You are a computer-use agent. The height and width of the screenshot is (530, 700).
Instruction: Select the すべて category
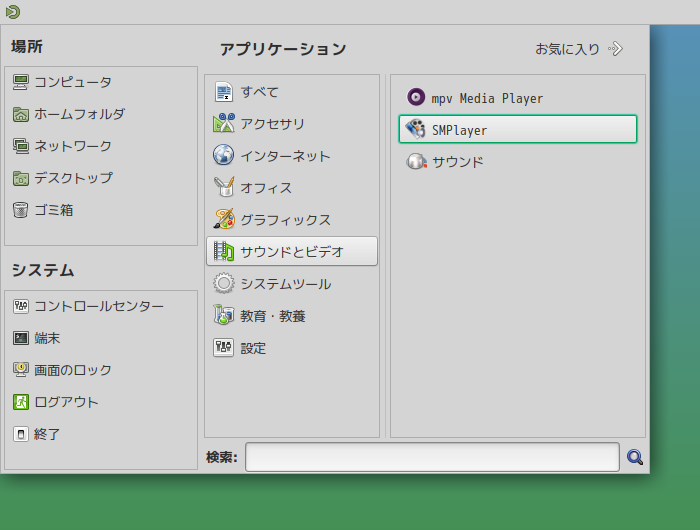(292, 92)
